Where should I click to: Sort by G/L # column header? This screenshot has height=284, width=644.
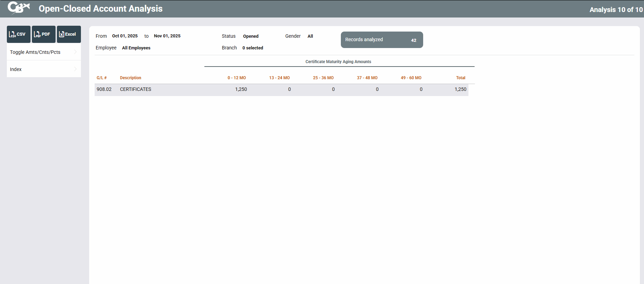point(102,78)
